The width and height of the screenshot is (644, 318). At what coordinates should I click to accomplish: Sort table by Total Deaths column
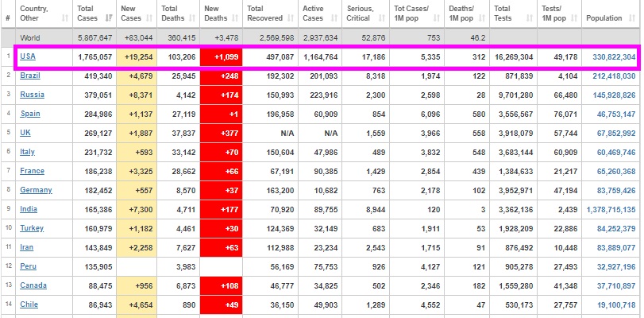pyautogui.click(x=178, y=13)
